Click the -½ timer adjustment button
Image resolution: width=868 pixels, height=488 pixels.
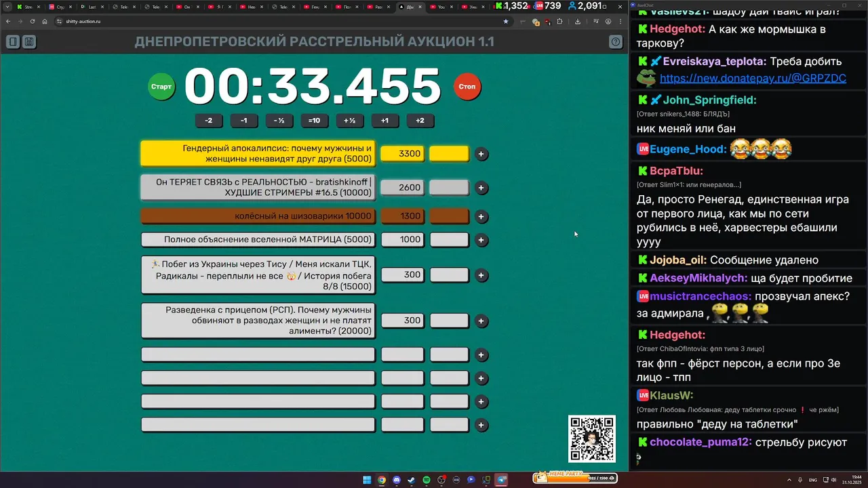[x=279, y=121]
